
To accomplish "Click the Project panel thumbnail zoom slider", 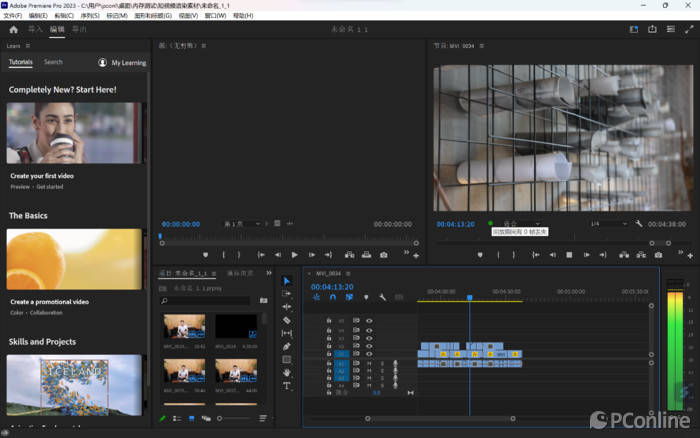I will (x=222, y=418).
